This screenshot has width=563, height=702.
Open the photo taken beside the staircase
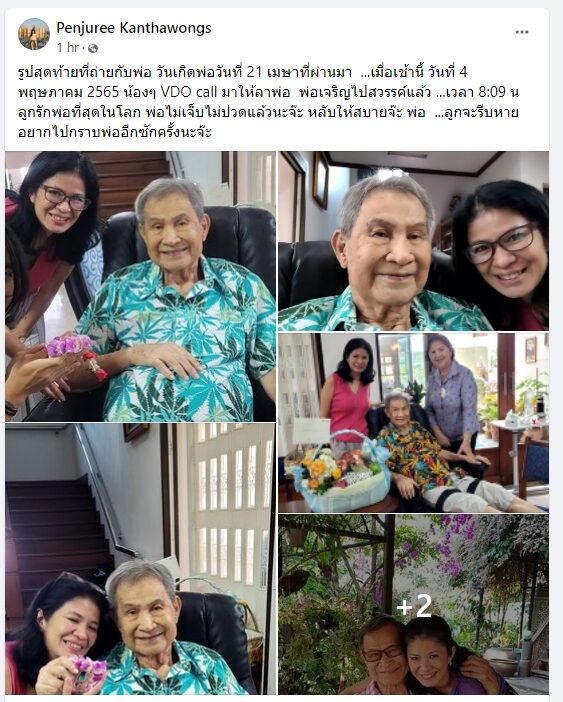(x=141, y=559)
